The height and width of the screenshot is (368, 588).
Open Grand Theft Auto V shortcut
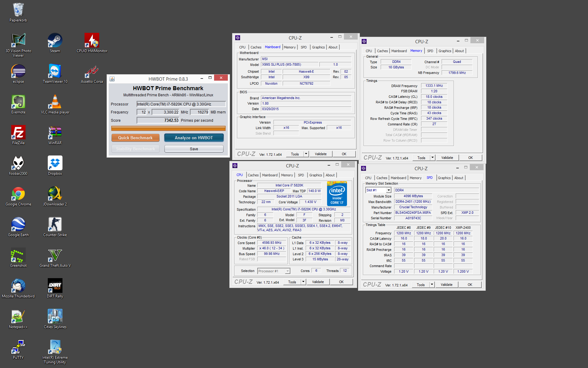click(55, 258)
